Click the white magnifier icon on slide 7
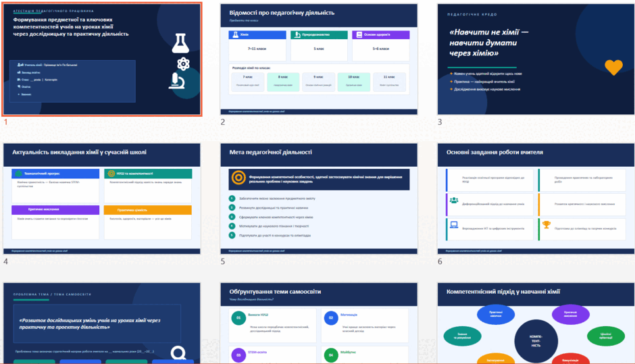The height and width of the screenshot is (364, 635). coord(178,353)
